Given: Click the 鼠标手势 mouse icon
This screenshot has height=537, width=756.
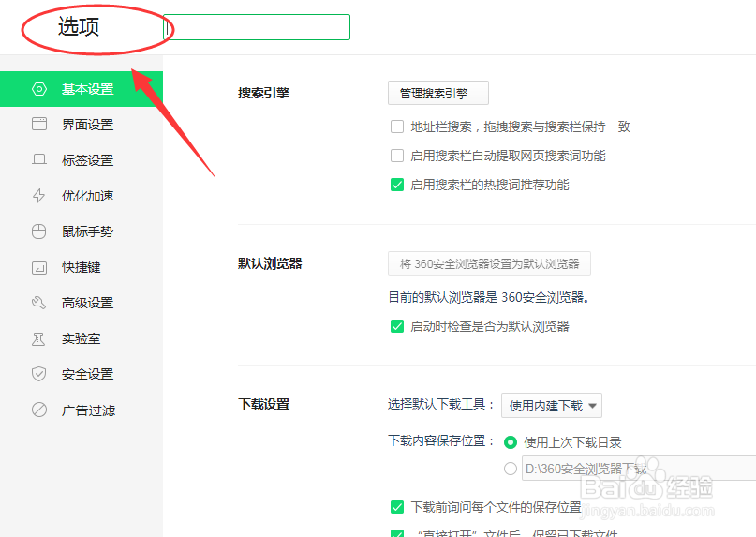Looking at the screenshot, I should (x=39, y=231).
